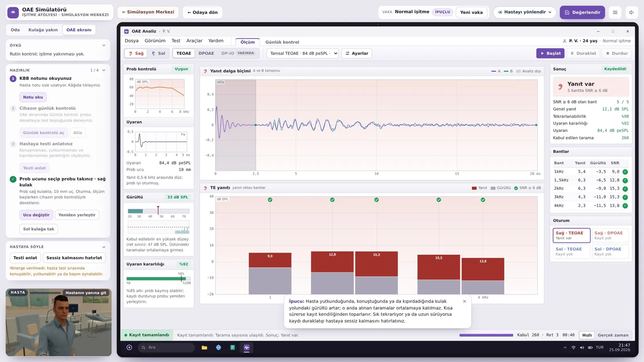
Task: Switch test mode to TEOAE
Action: pos(184,53)
